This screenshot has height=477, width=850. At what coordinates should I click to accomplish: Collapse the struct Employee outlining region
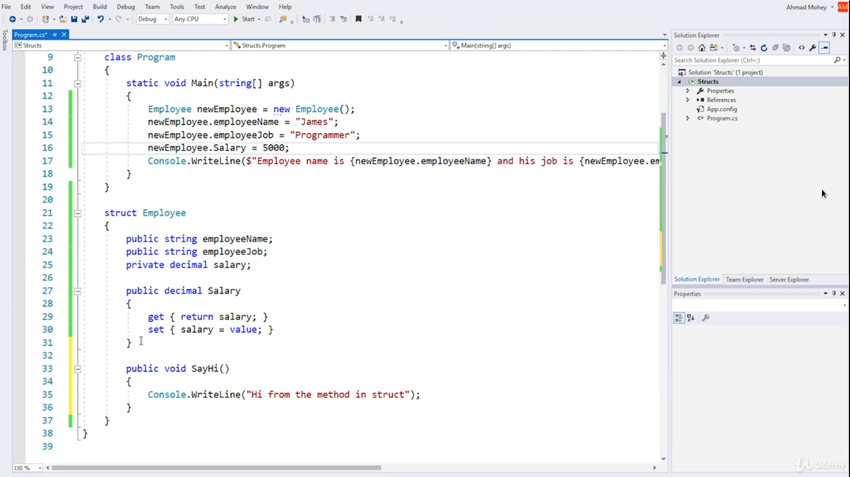[78, 213]
